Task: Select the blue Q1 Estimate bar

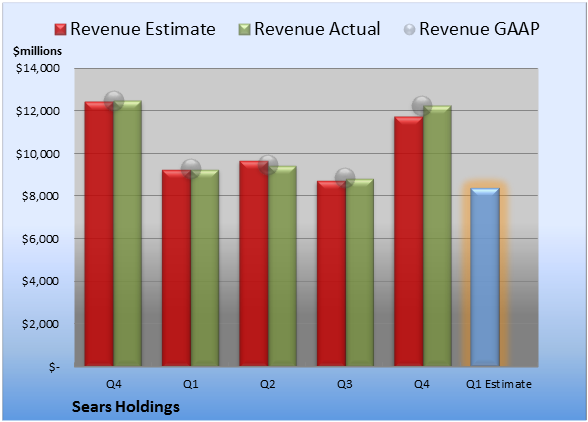Action: coord(485,277)
